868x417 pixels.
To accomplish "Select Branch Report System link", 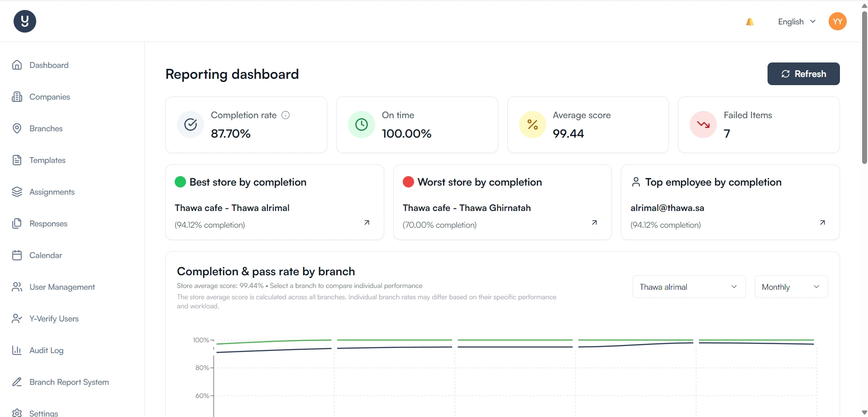I will click(x=69, y=382).
